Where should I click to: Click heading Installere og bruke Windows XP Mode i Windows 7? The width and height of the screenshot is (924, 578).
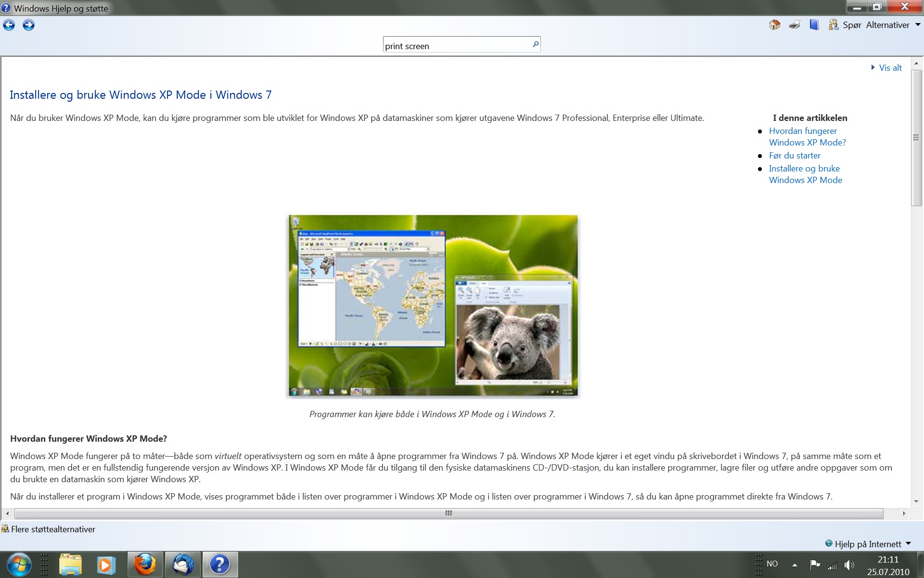[141, 95]
